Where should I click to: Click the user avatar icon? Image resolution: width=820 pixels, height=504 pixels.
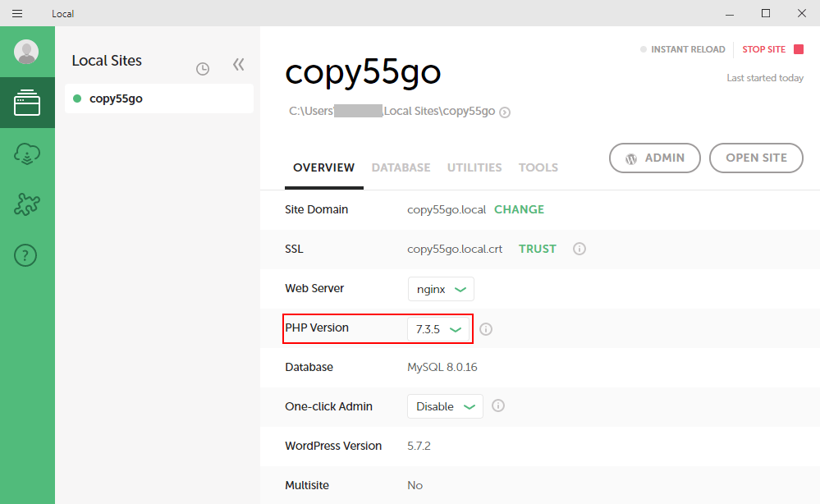point(26,52)
